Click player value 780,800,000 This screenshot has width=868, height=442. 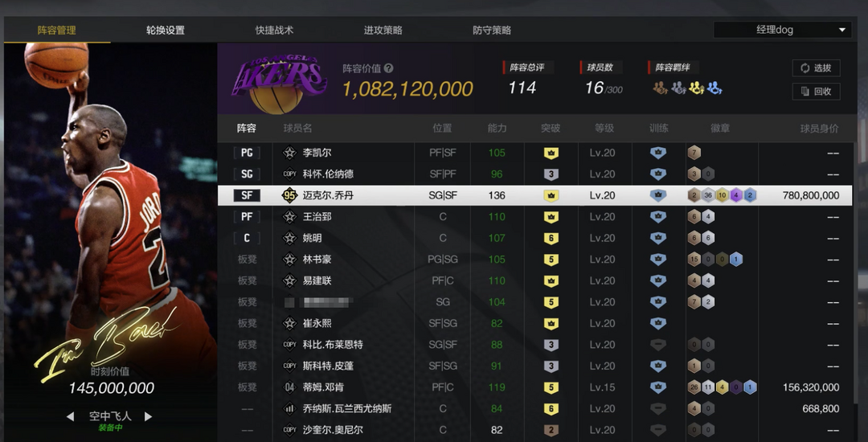pyautogui.click(x=811, y=195)
